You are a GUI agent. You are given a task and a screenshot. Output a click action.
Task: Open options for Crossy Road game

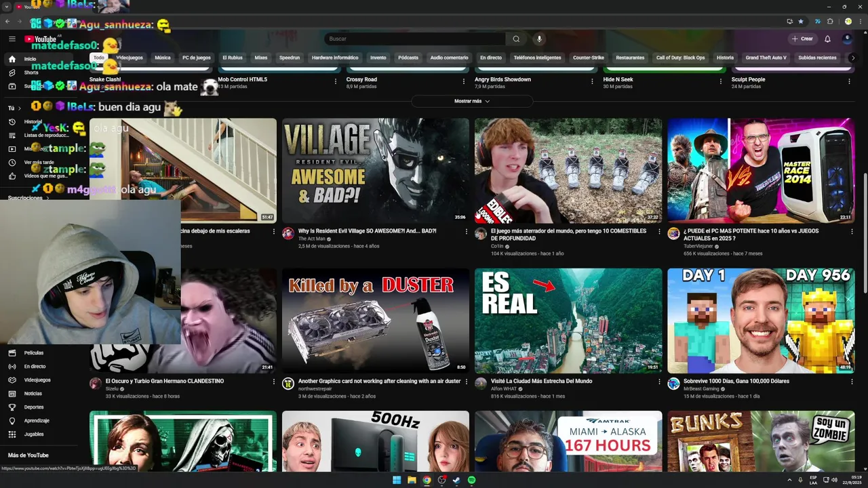click(464, 81)
